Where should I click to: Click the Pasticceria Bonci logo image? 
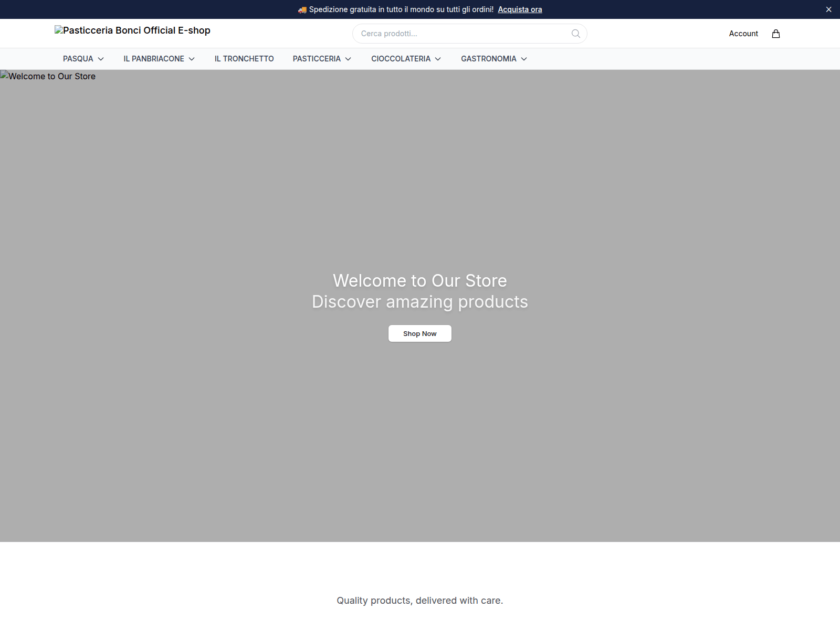132,30
